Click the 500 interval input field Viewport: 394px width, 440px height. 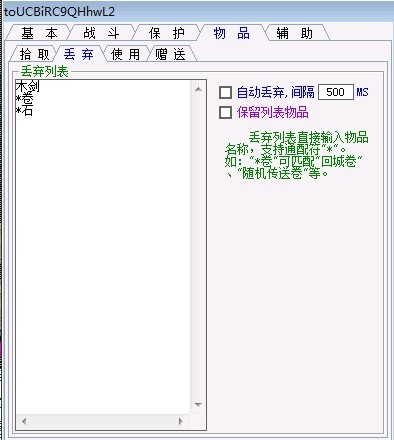336,92
